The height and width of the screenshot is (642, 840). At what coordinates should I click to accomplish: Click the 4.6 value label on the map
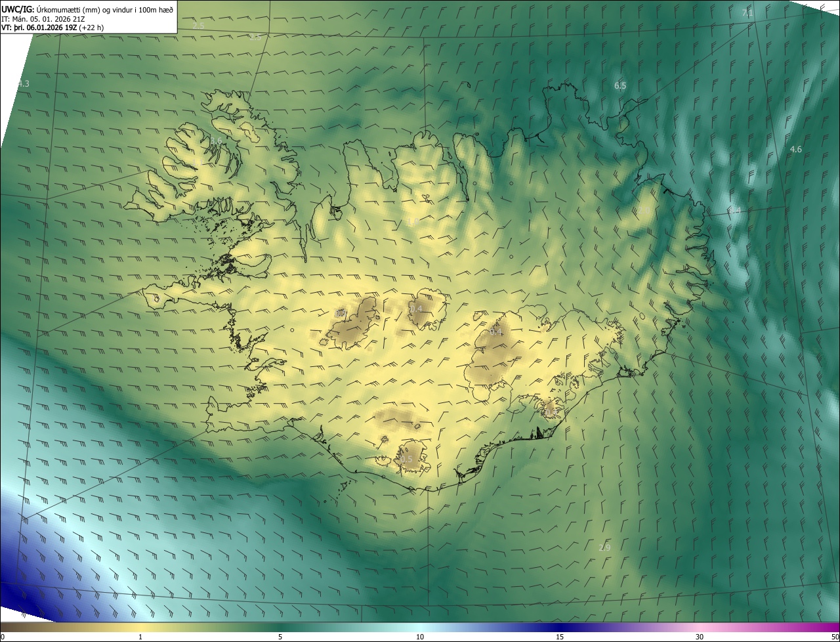point(795,150)
